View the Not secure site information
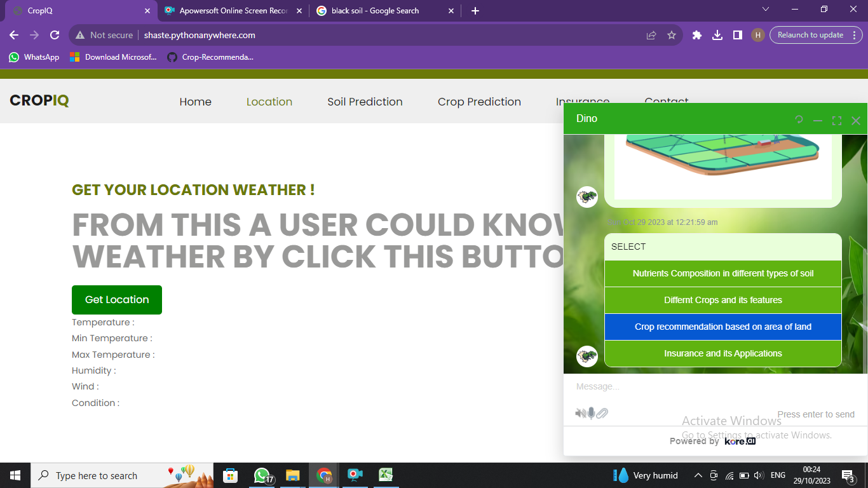 (x=104, y=35)
